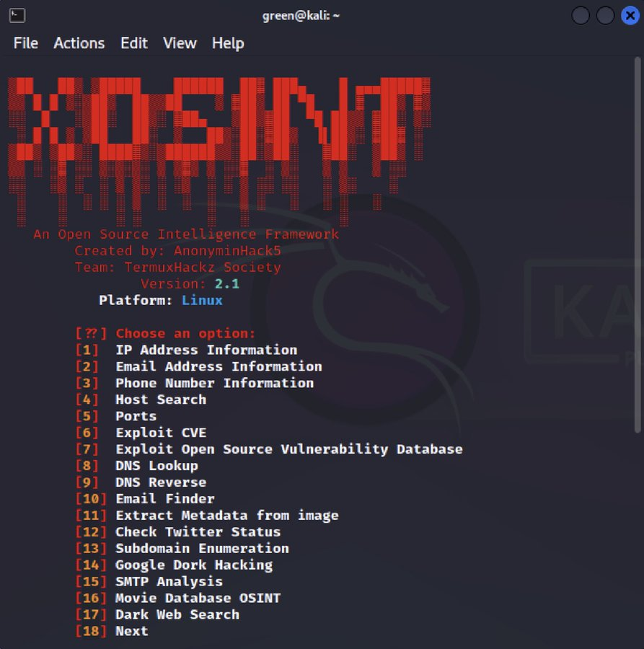Click 'SMTP Analysis' option text

pyautogui.click(x=169, y=581)
